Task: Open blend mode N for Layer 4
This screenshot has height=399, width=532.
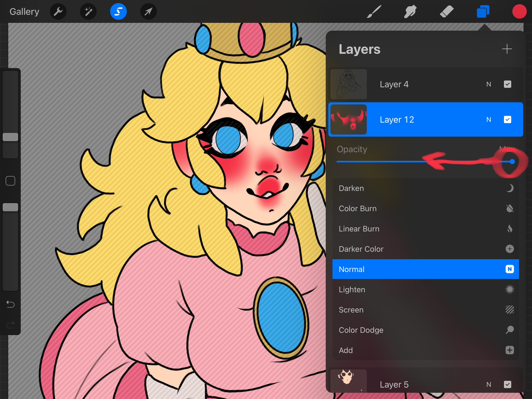Action: [489, 84]
